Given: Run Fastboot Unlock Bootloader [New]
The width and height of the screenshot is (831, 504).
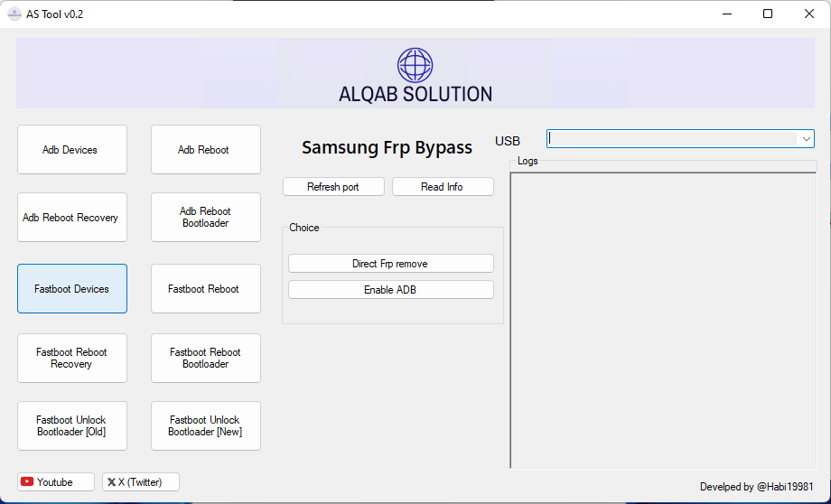Looking at the screenshot, I should click(205, 426).
